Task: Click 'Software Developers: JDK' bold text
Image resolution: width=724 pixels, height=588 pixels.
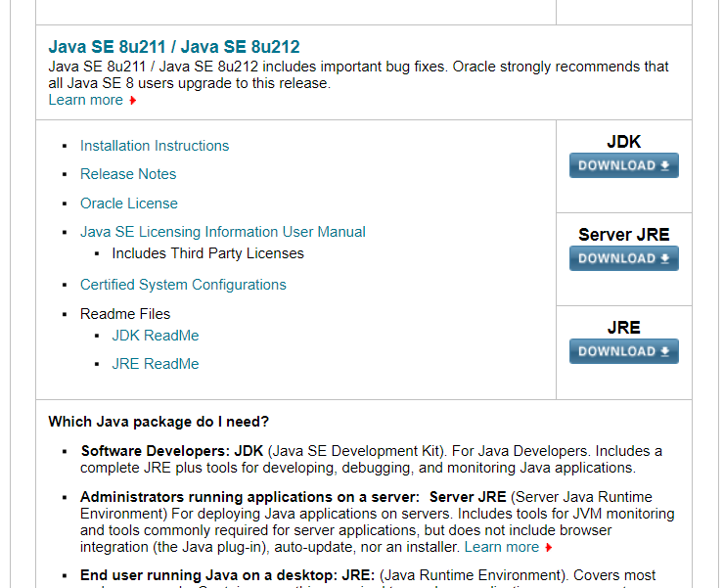Action: coord(172,451)
